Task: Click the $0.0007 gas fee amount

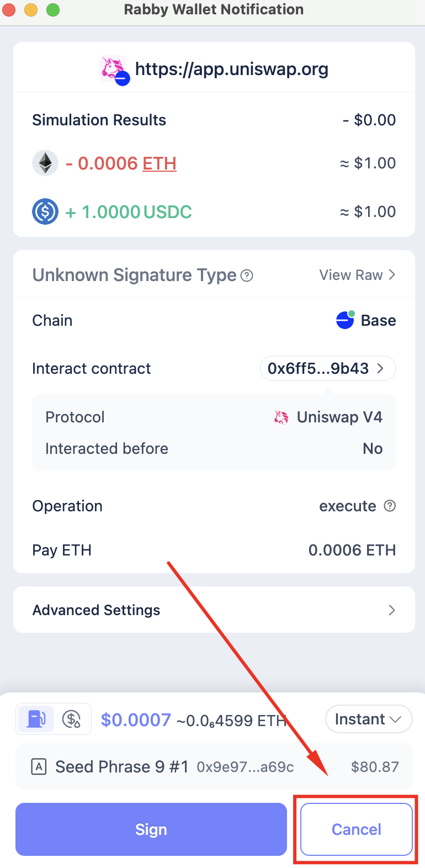Action: pyautogui.click(x=136, y=720)
